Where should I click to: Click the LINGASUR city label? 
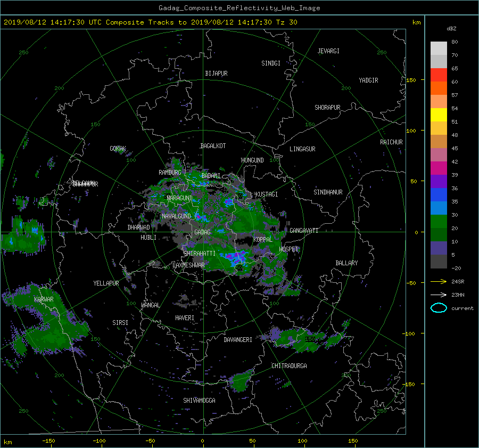(x=302, y=149)
